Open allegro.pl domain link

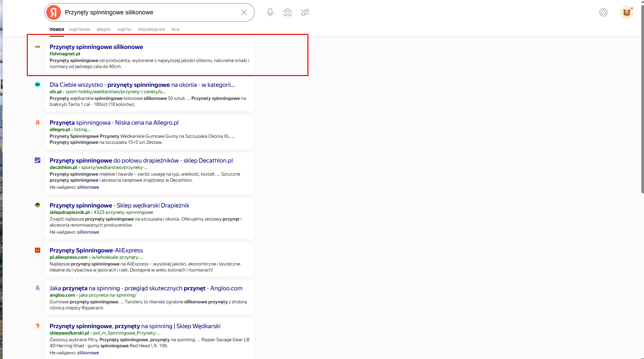60,129
